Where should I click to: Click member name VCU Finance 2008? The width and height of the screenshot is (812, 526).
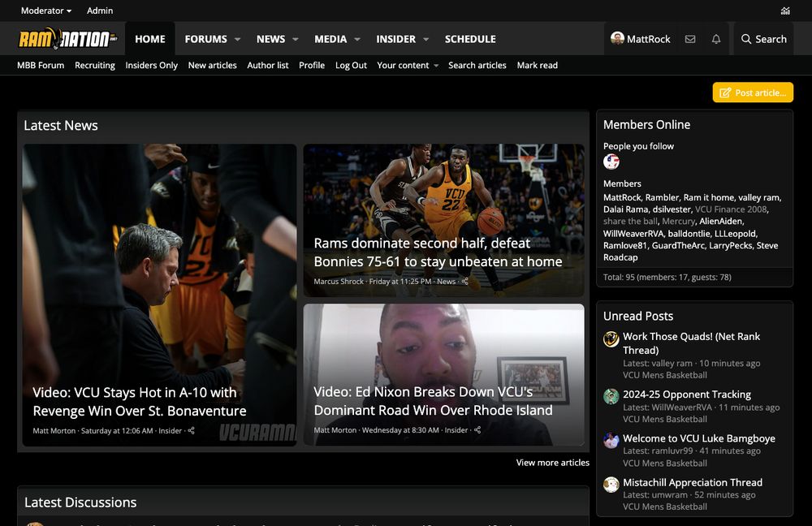731,209
